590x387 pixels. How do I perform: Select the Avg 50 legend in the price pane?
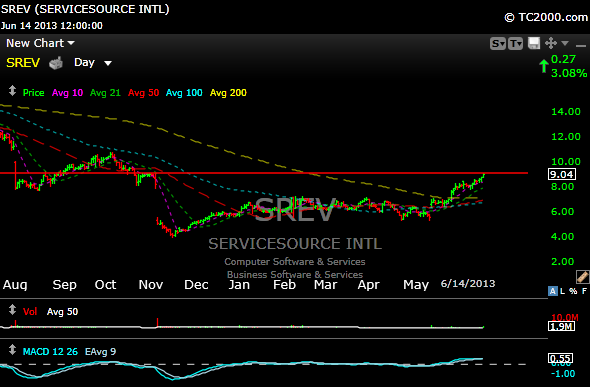point(143,93)
